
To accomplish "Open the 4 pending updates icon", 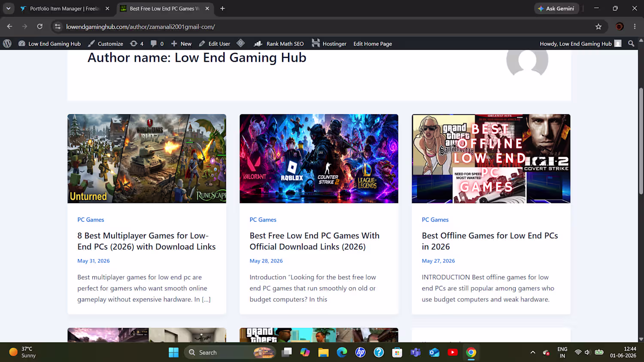I will (x=137, y=44).
